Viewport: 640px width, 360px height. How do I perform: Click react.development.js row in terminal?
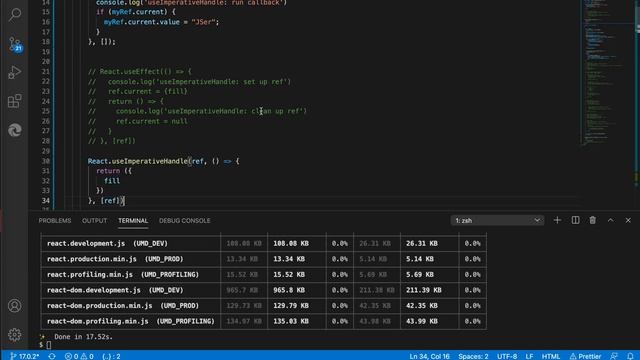264,243
